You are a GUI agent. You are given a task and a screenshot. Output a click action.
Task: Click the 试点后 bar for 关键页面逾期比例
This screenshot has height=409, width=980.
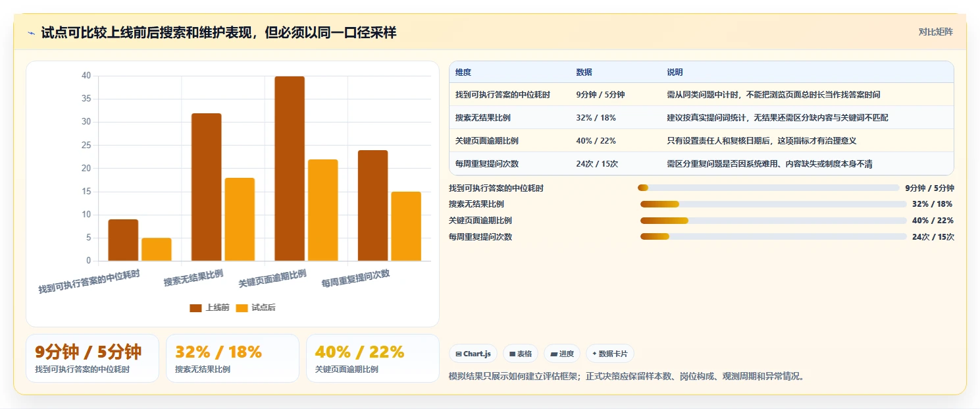point(322,210)
